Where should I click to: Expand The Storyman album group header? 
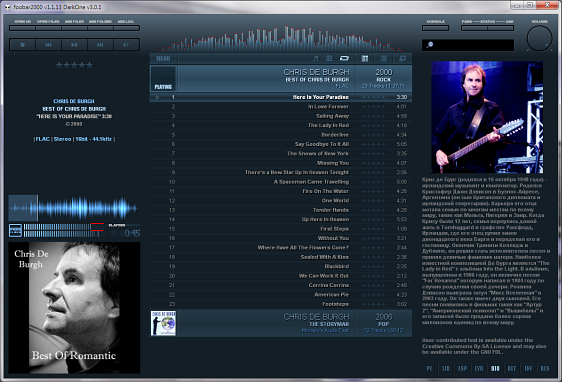click(x=281, y=323)
